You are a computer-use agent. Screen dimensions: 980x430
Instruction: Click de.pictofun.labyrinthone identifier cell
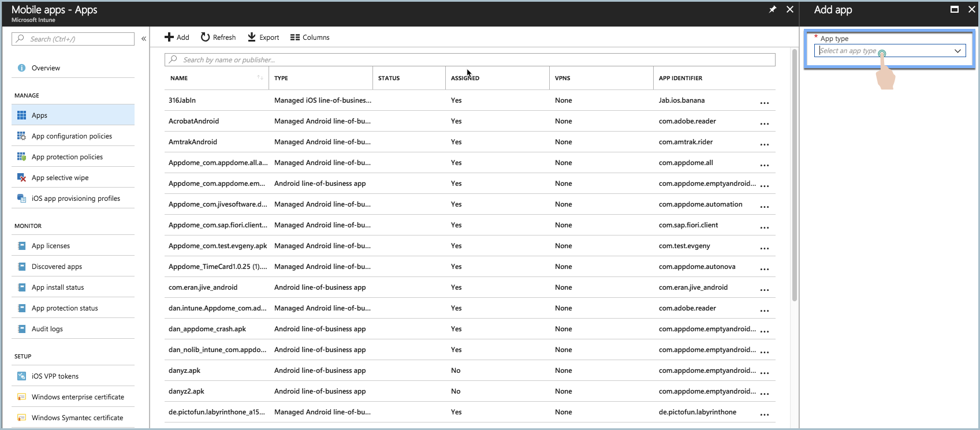coord(698,412)
